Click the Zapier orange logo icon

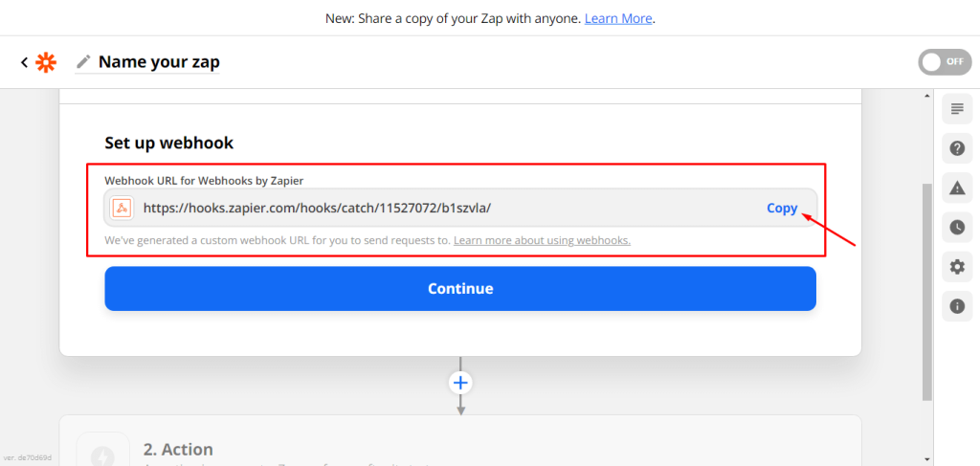[x=45, y=62]
